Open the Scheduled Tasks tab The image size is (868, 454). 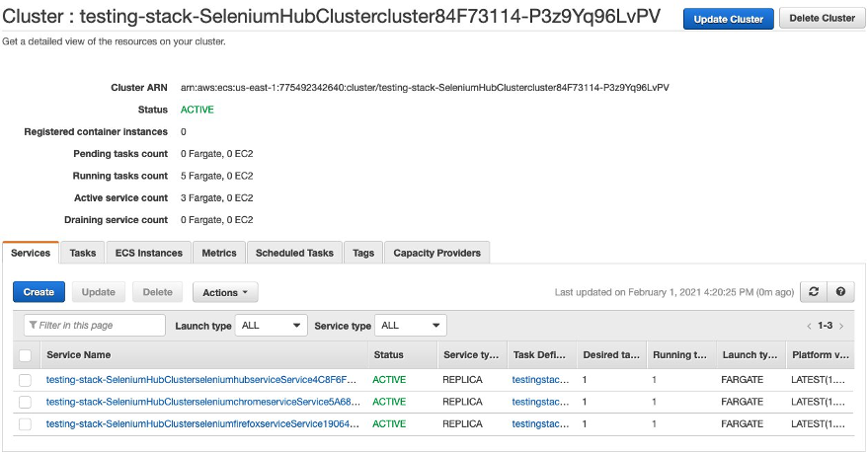pyautogui.click(x=294, y=253)
